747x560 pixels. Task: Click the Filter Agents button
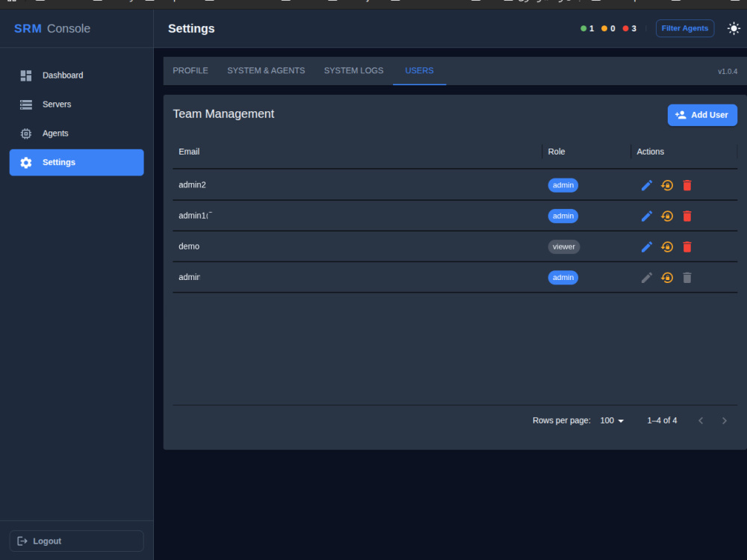tap(684, 28)
